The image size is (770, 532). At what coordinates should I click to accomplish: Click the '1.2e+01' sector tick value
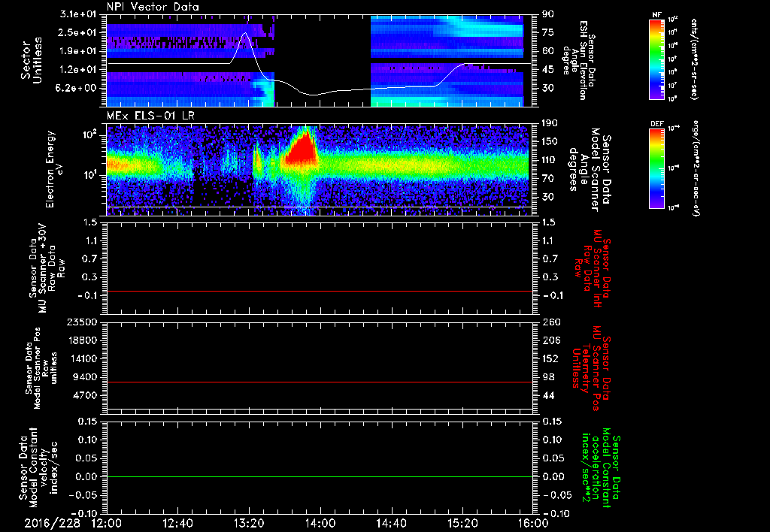coord(78,69)
